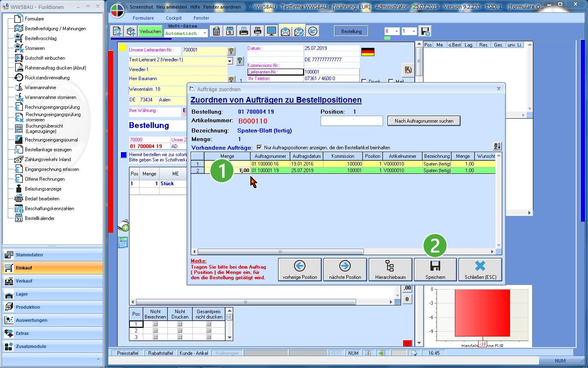Click the Speichern button
Screen dimensions: 588x368
435,270
